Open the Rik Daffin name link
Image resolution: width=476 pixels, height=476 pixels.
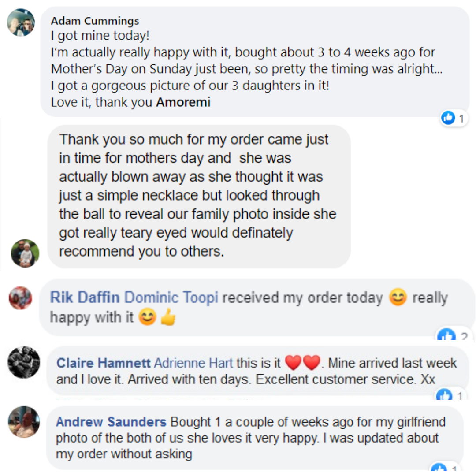click(x=85, y=297)
